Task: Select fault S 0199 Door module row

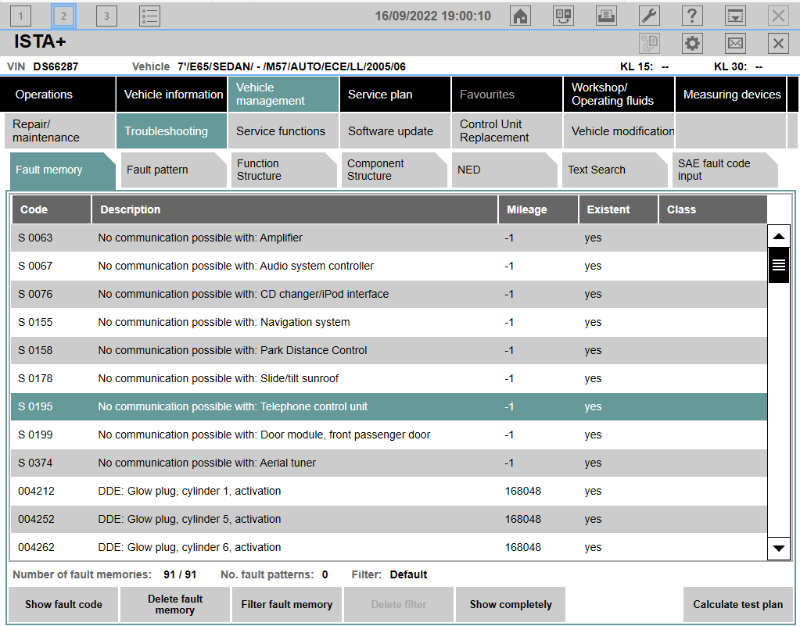Action: coord(389,435)
